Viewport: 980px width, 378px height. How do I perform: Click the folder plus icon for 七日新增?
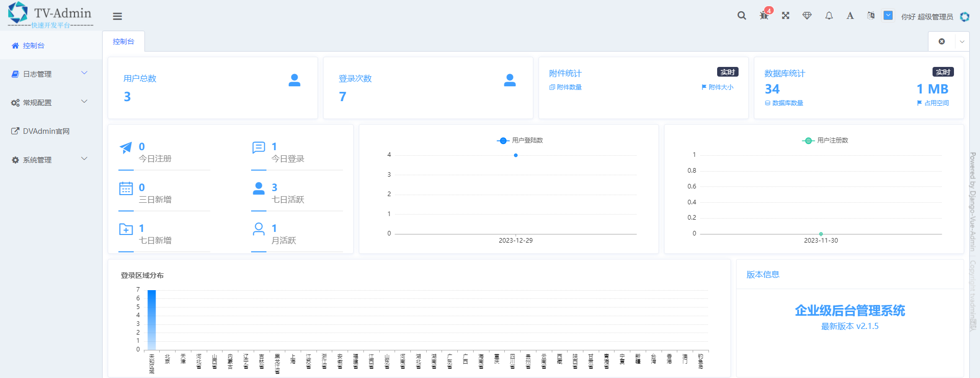[126, 229]
